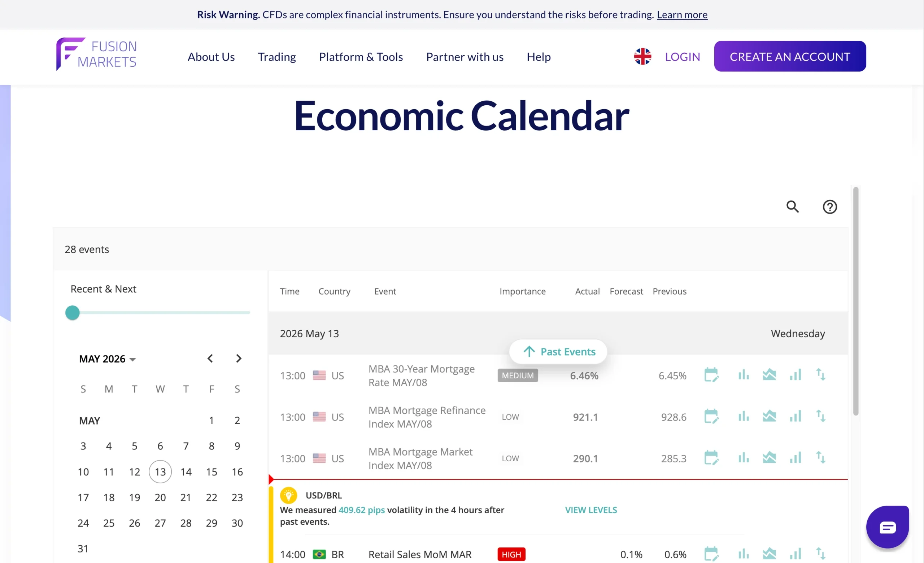
Task: Click bar chart icon for MBA 30-Year Mortgage Rate
Action: [743, 375]
